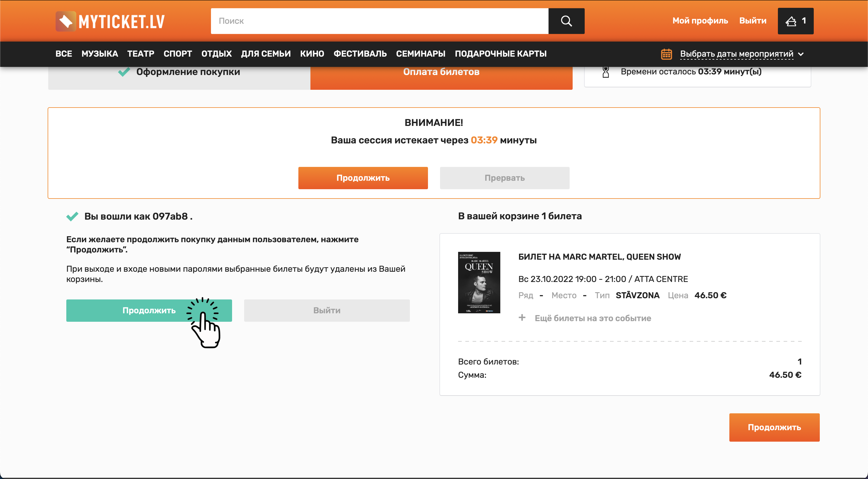This screenshot has height=479, width=868.
Task: Click into the Поиск search field
Action: tap(379, 21)
